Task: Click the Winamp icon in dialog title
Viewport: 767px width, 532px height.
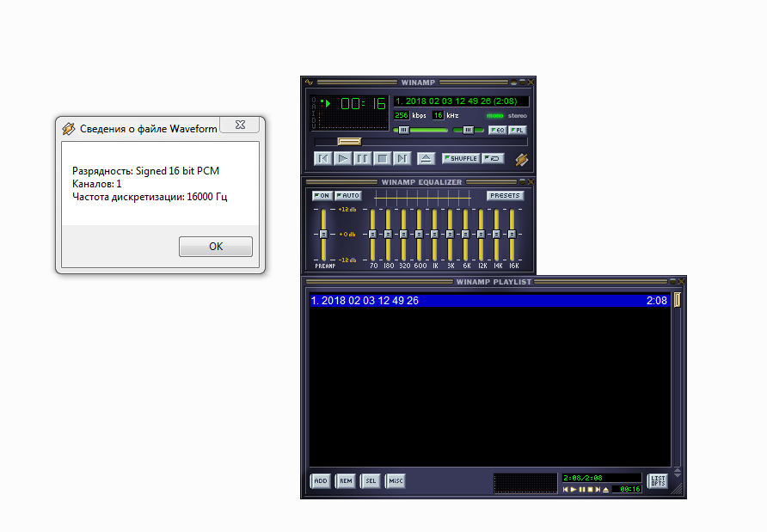Action: click(69, 129)
